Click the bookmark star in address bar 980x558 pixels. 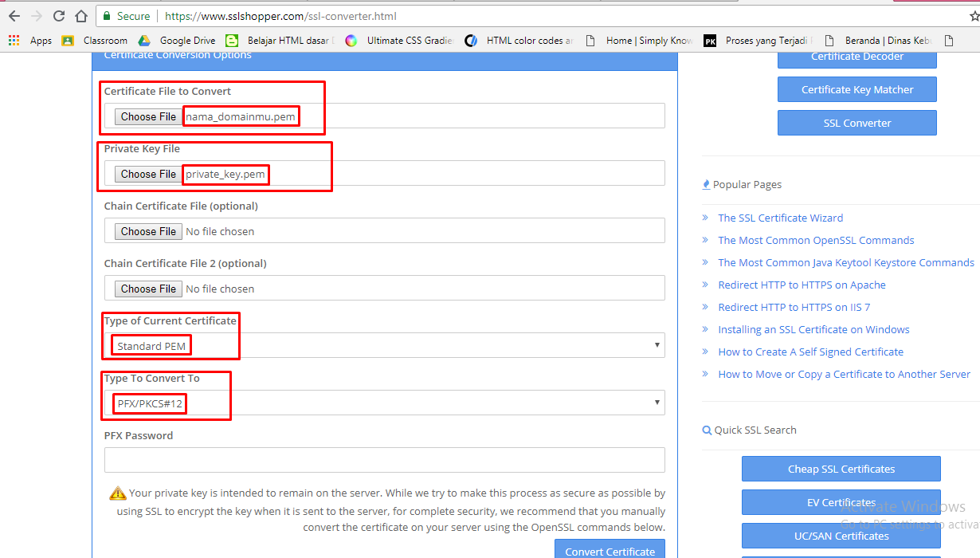[974, 16]
